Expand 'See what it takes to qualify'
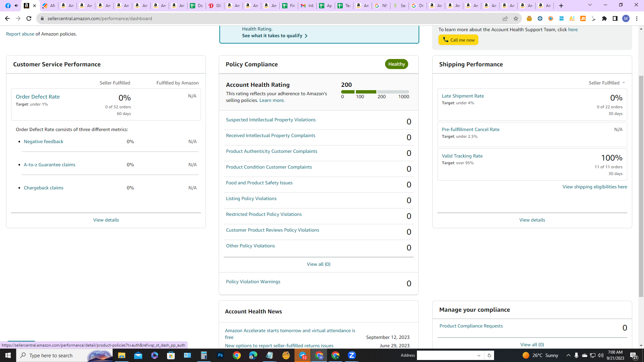 coord(275,36)
